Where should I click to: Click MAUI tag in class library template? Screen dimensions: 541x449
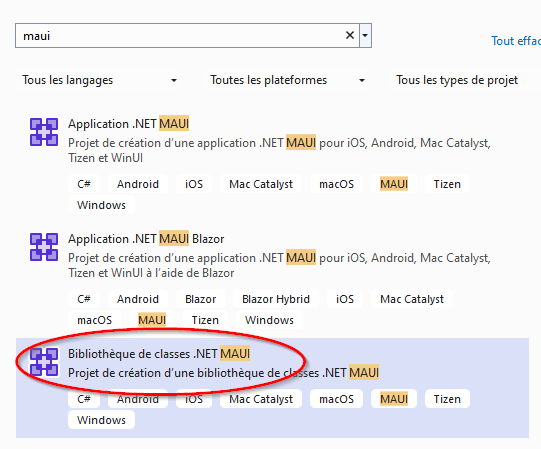394,399
